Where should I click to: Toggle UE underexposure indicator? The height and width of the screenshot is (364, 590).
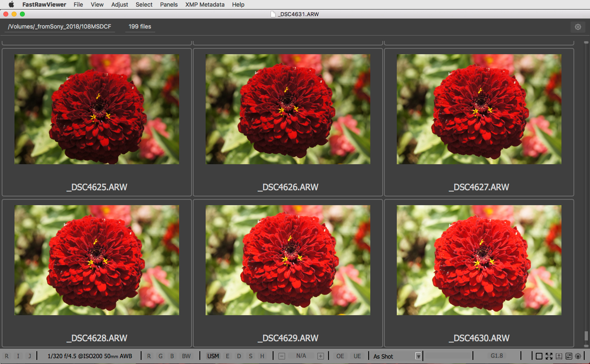[357, 356]
